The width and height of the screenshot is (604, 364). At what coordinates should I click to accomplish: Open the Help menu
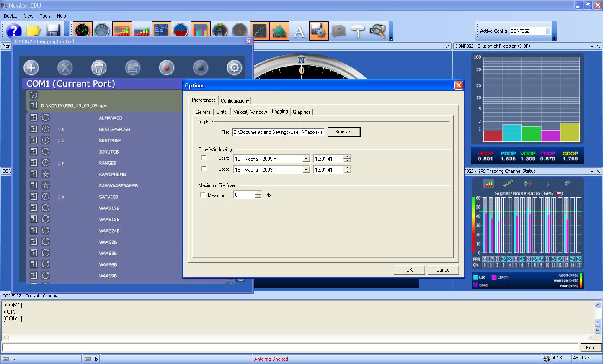(x=62, y=16)
